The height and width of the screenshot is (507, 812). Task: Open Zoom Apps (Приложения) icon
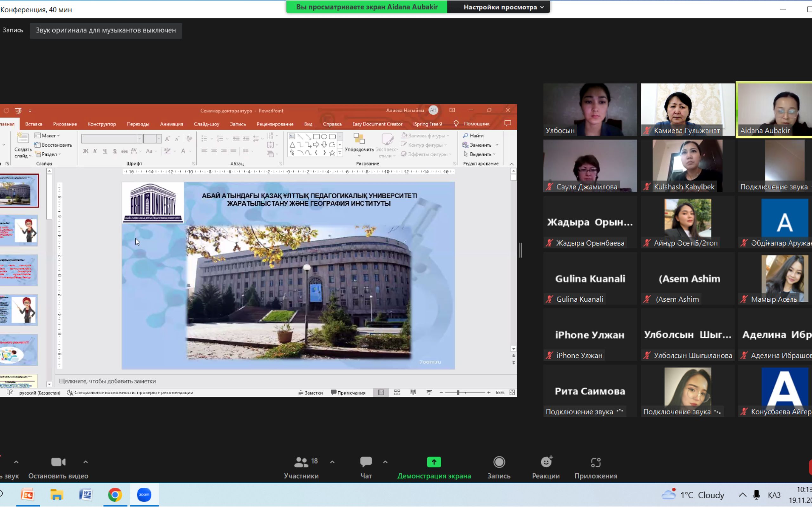point(596,463)
